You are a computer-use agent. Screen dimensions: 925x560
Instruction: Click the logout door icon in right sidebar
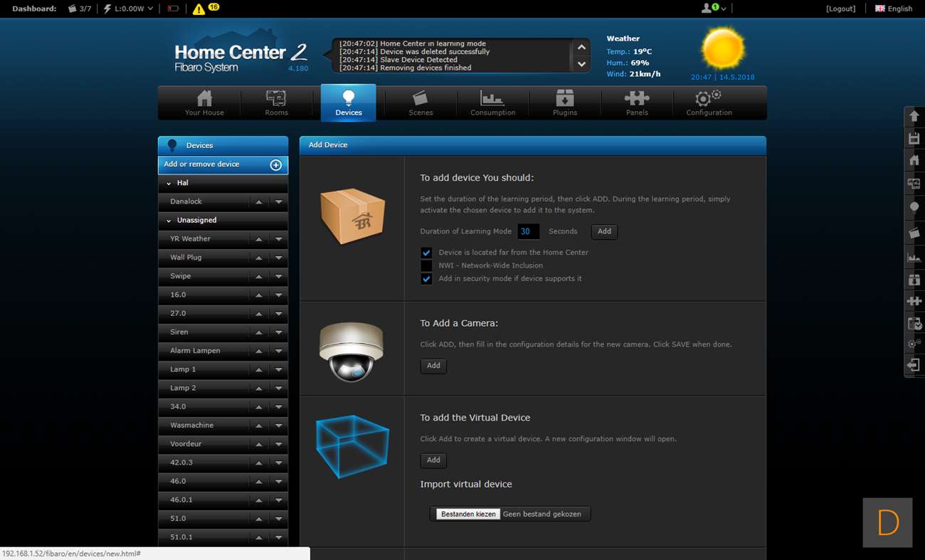pyautogui.click(x=914, y=365)
